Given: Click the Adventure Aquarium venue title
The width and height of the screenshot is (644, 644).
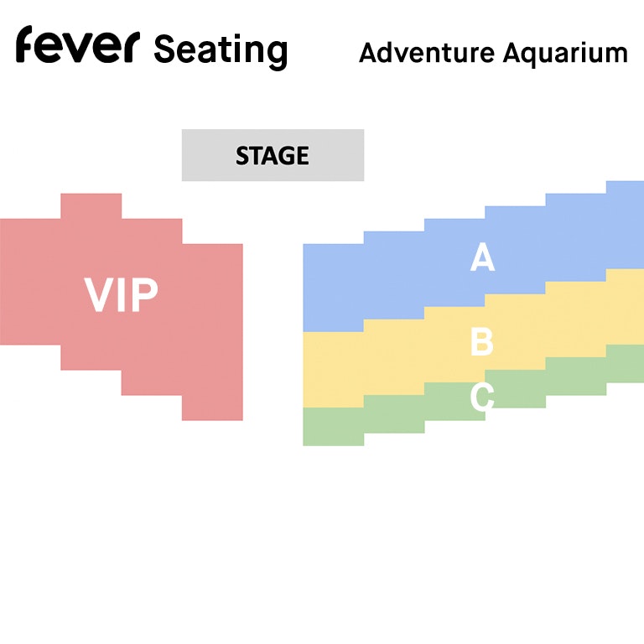Looking at the screenshot, I should coord(493,53).
